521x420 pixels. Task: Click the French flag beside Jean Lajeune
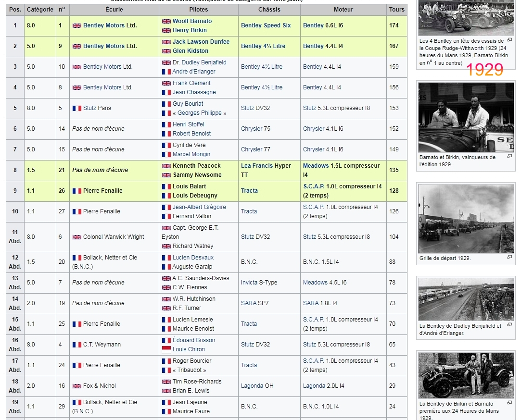coord(166,402)
